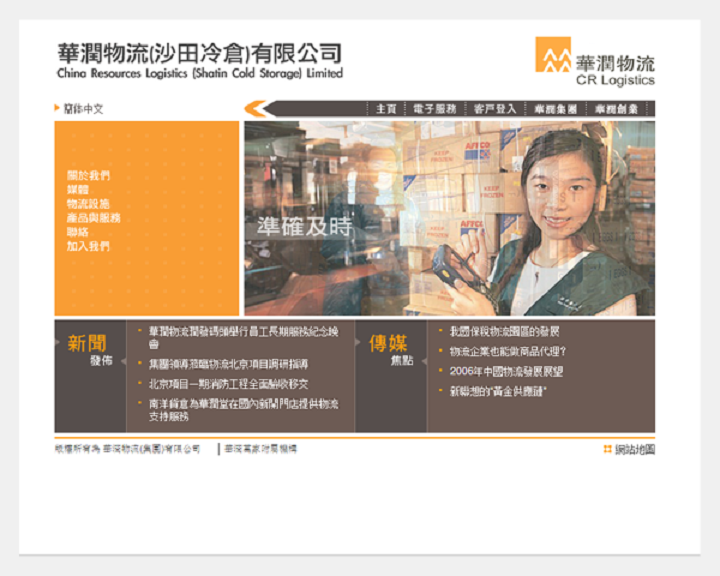Click the warehouse worker banner image
720x576 pixels.
click(x=450, y=218)
